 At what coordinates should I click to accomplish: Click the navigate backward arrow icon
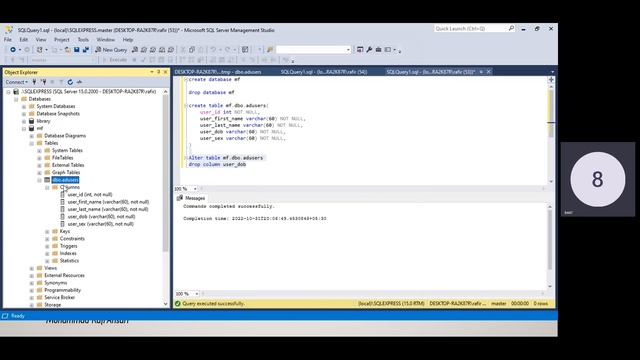click(x=13, y=49)
